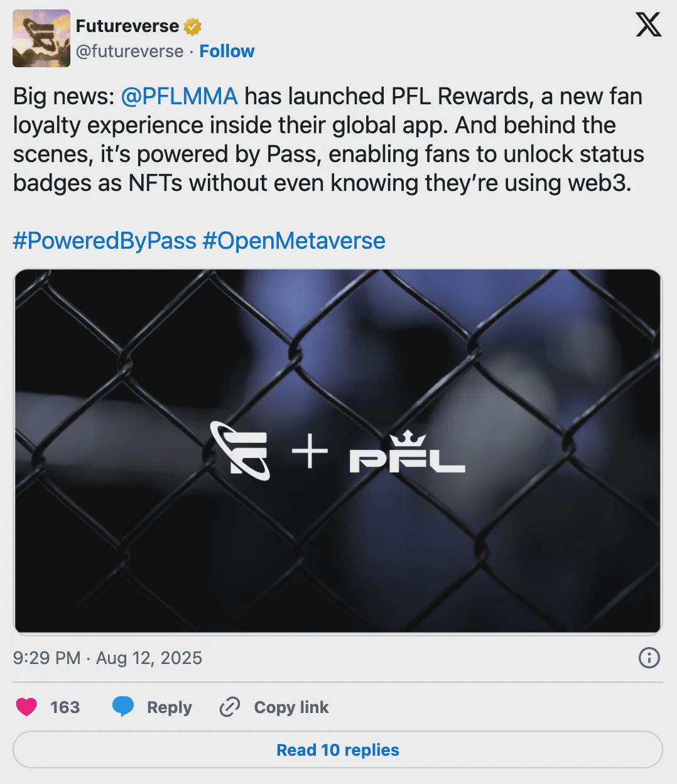Open the #OpenMetaverse hashtag

pos(294,241)
